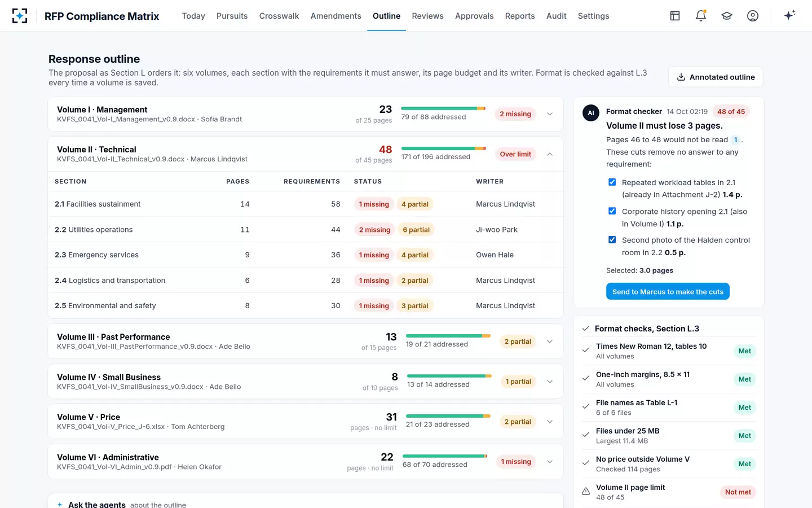
Task: Open the user account icon
Action: (753, 16)
